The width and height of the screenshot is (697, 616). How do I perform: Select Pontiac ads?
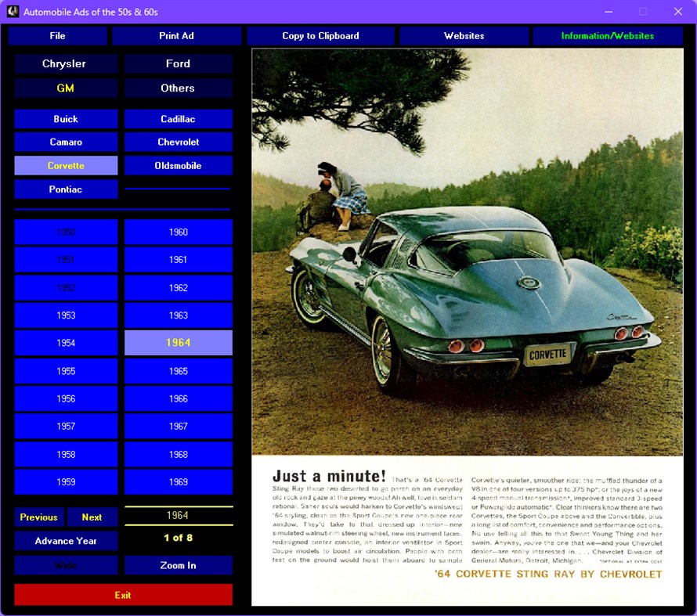[66, 189]
